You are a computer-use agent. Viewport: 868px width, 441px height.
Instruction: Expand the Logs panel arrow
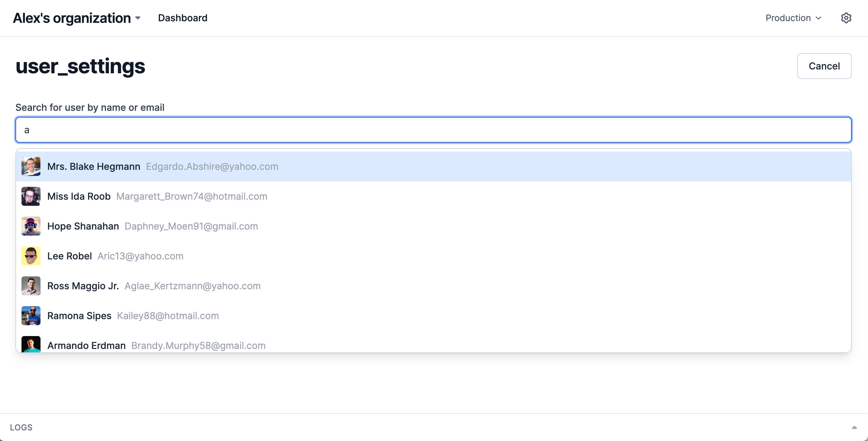click(x=854, y=427)
